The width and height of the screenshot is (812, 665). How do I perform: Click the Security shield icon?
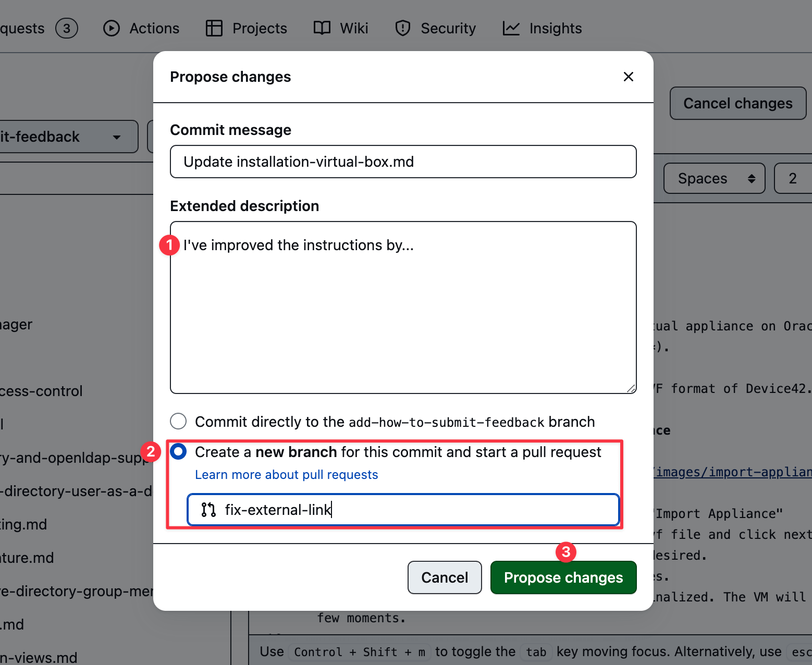pyautogui.click(x=402, y=28)
